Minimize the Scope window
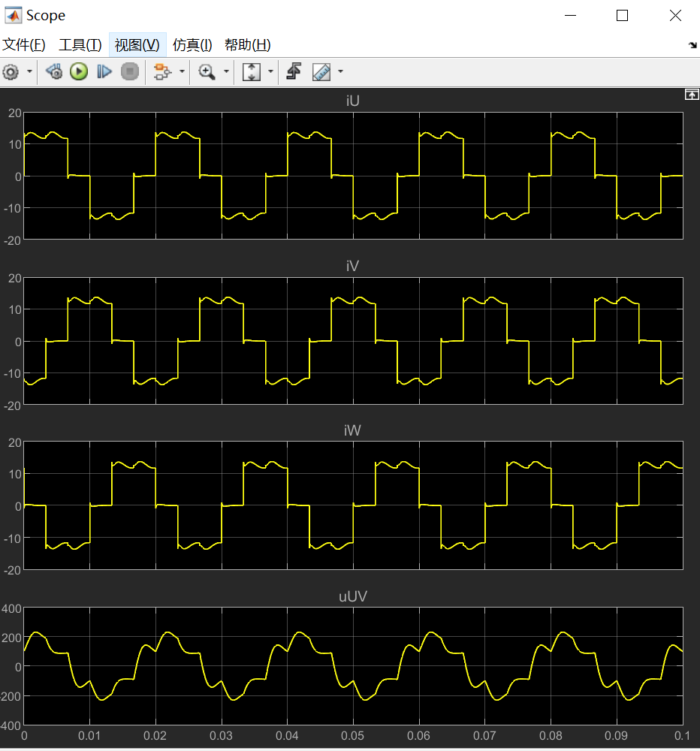 [x=570, y=15]
